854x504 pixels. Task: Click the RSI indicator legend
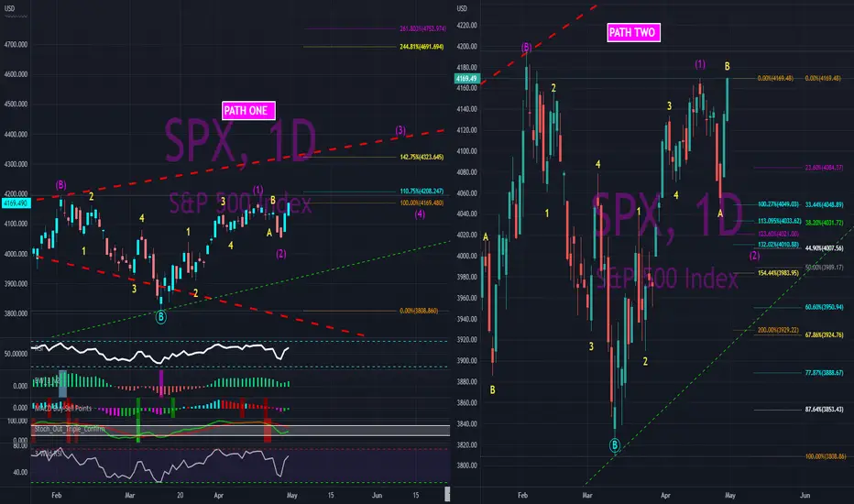click(38, 348)
